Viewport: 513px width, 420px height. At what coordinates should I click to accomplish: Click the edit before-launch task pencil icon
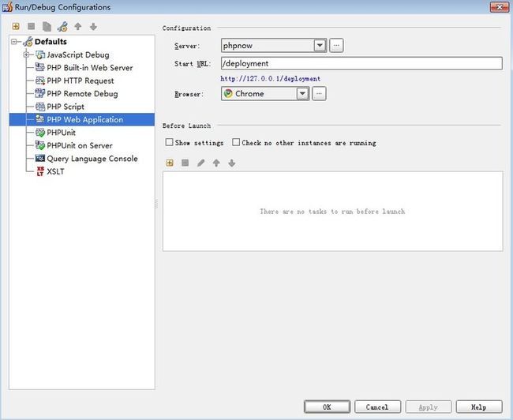tap(200, 163)
